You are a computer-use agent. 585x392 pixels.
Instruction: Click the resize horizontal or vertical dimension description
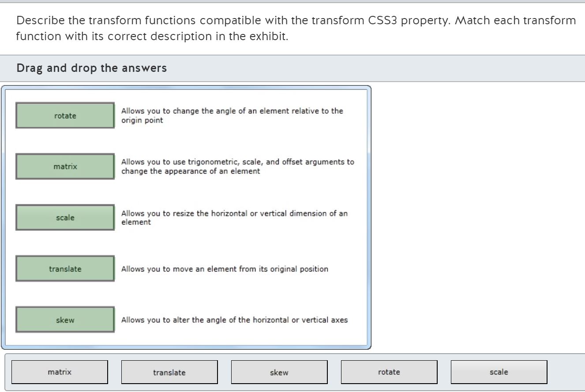[x=234, y=217]
